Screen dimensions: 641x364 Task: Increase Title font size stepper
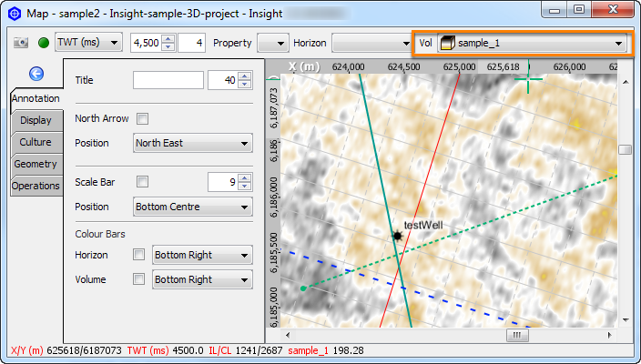pos(244,76)
